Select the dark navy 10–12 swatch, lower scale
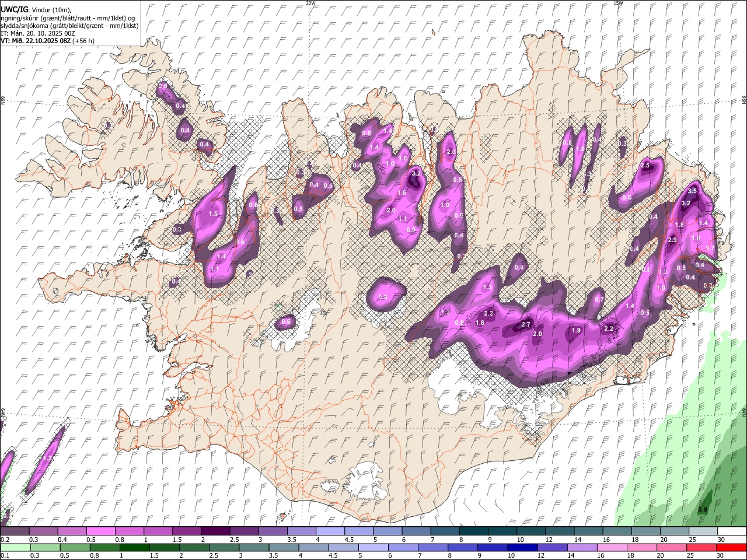This screenshot has width=747, height=560. pos(522,547)
